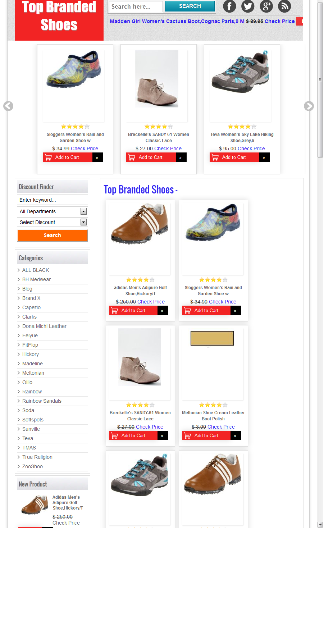Image resolution: width=324 pixels, height=644 pixels.
Task: Open the Rainbow Sandals category
Action: (42, 401)
